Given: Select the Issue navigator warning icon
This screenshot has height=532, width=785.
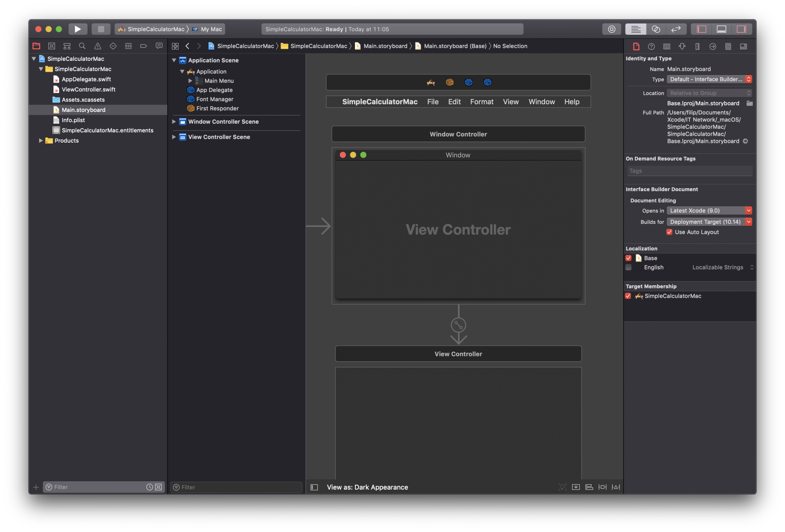Looking at the screenshot, I should (97, 46).
